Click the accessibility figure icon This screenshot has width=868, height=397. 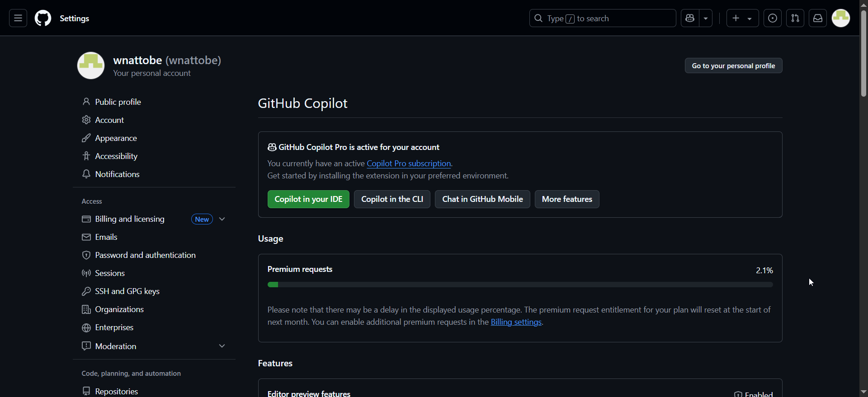[86, 156]
